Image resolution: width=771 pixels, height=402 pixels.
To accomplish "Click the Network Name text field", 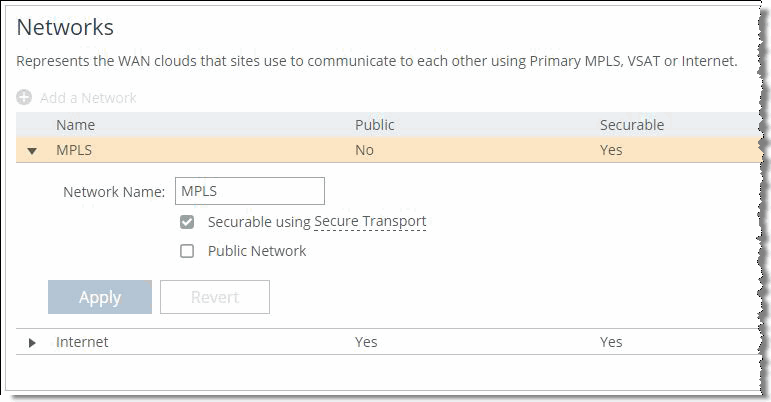I will tap(250, 191).
